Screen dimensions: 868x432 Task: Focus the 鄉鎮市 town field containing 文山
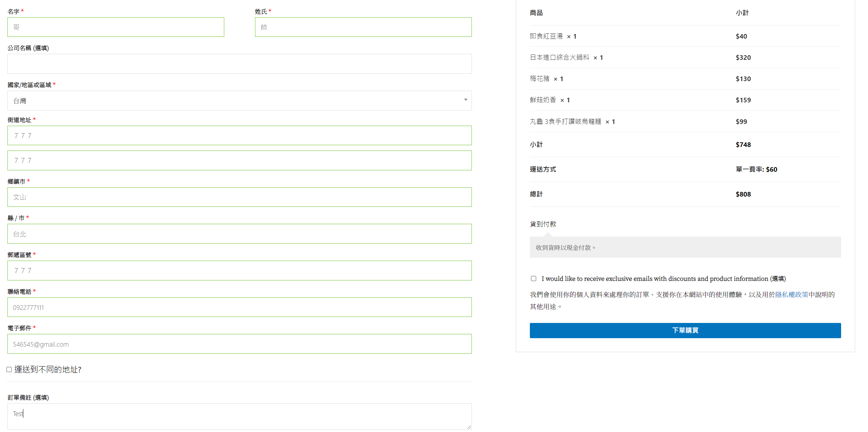point(239,197)
